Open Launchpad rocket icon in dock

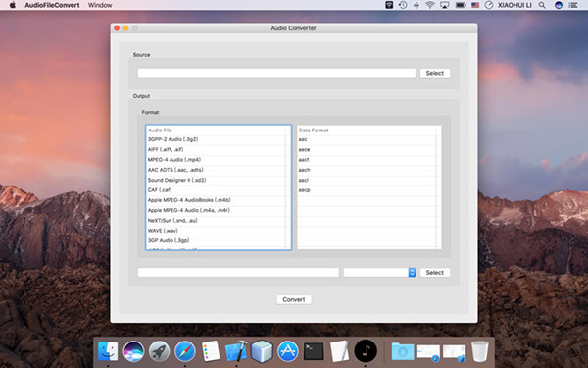(x=159, y=351)
